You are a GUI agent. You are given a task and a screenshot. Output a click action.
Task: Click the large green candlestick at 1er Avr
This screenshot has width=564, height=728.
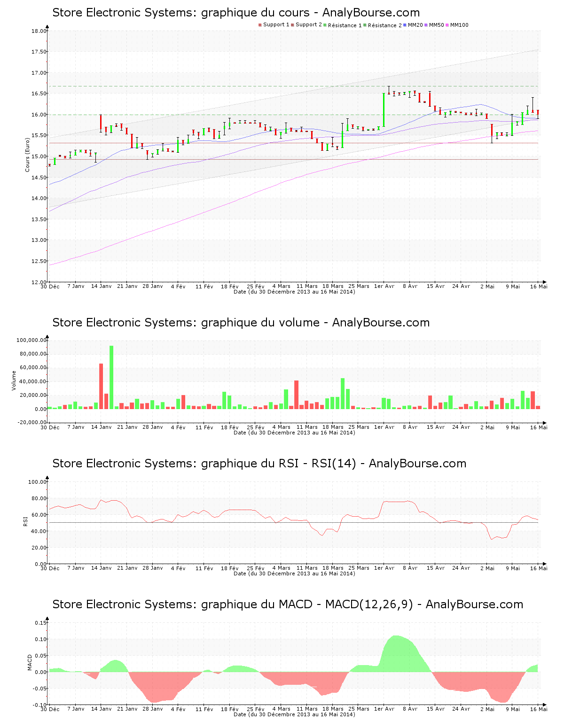click(x=384, y=110)
